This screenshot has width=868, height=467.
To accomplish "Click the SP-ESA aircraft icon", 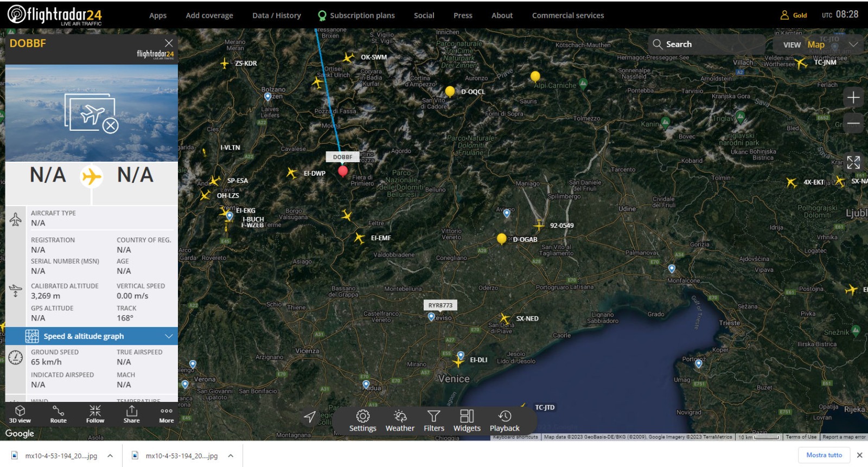I will [215, 181].
